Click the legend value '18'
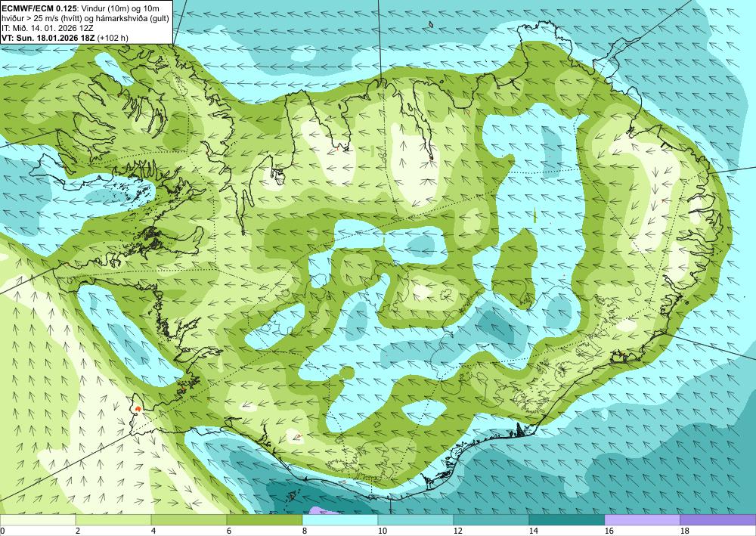 pyautogui.click(x=685, y=531)
